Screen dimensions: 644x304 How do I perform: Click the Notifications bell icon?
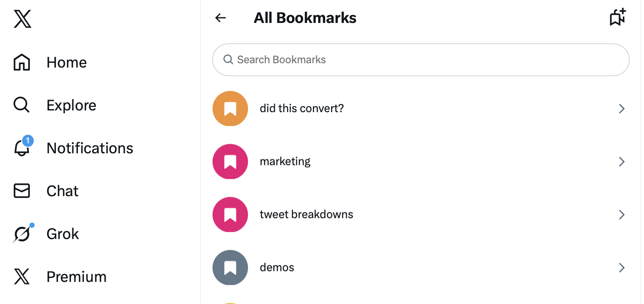[x=21, y=148]
